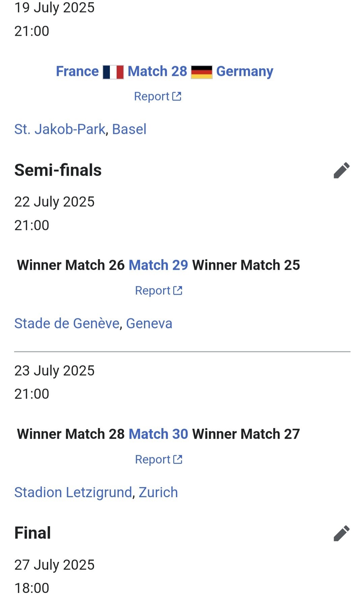364x596 pixels.
Task: Open the Geneva city link
Action: tap(149, 323)
